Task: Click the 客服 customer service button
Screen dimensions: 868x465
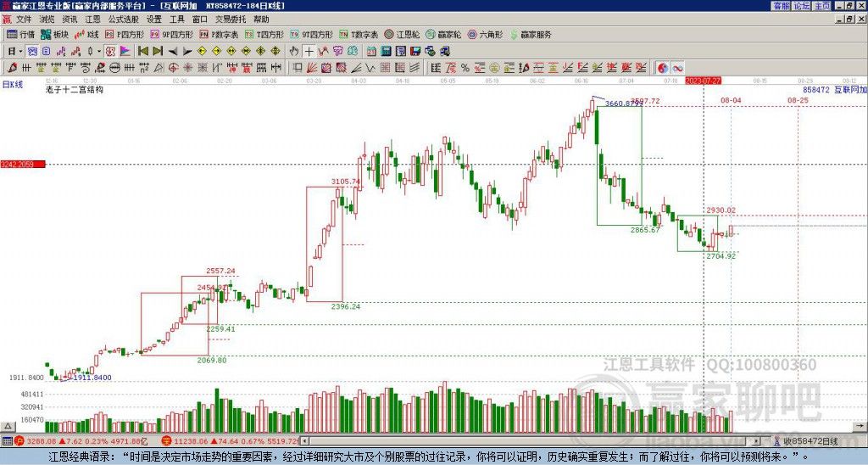Action: click(782, 6)
